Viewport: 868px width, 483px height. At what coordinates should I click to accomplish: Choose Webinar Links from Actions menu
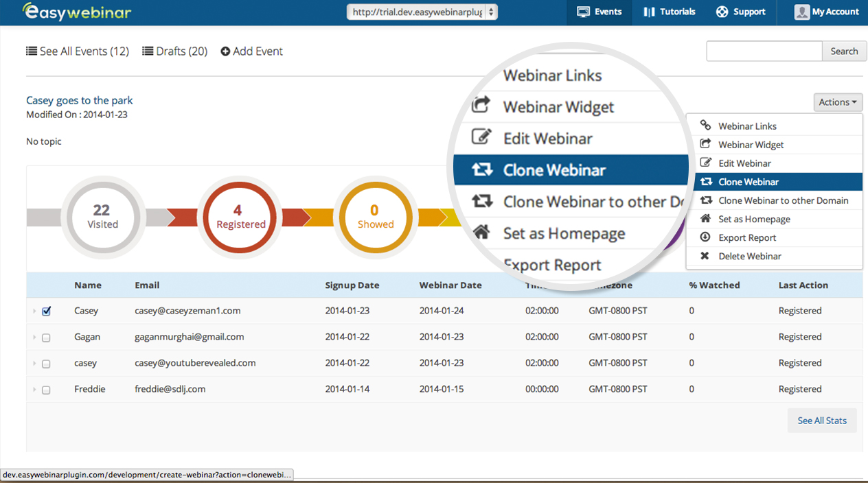point(774,126)
